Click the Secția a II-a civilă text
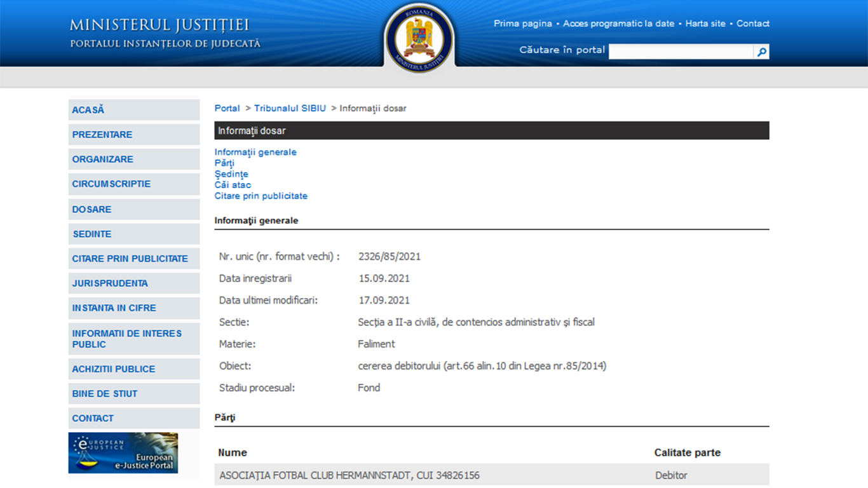The height and width of the screenshot is (488, 868). pyautogui.click(x=477, y=322)
